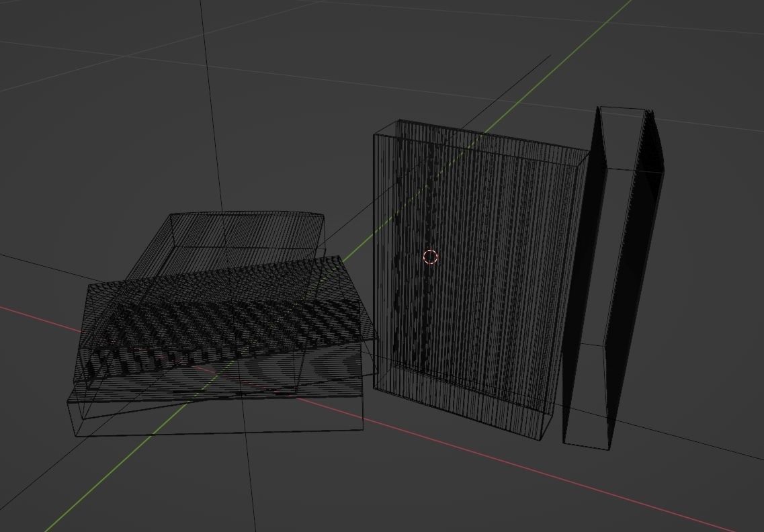Select the thin tall wireframe panel far right
Screen dimensions: 764x532
614,277
